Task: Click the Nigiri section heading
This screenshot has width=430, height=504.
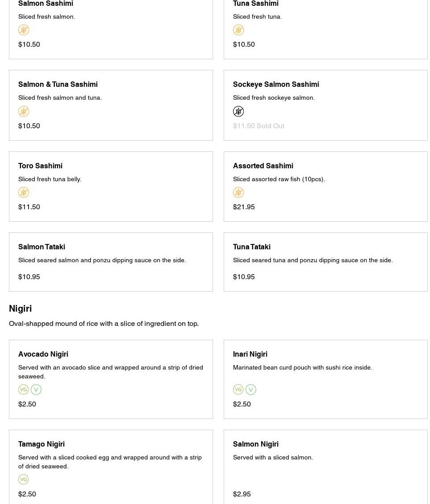Action: coord(20,309)
